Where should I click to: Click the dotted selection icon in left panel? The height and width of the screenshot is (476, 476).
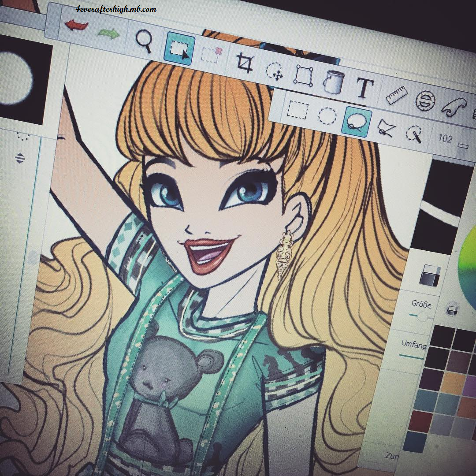[23, 136]
